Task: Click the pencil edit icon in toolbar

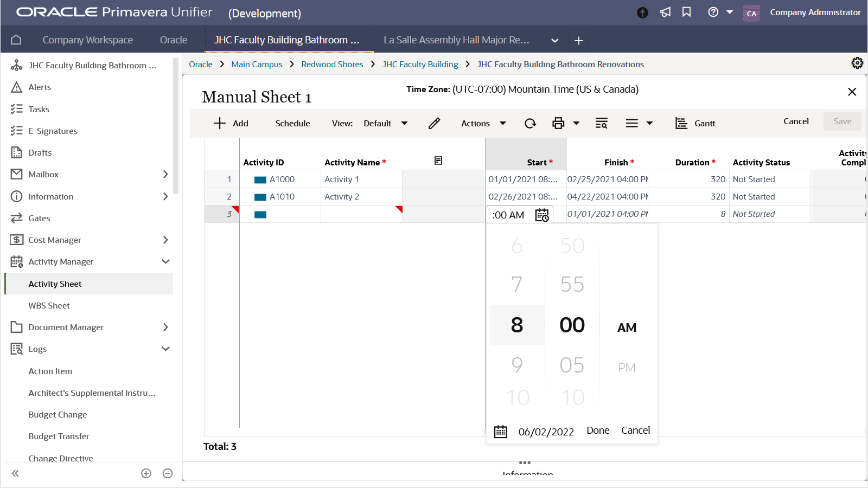Action: tap(434, 123)
